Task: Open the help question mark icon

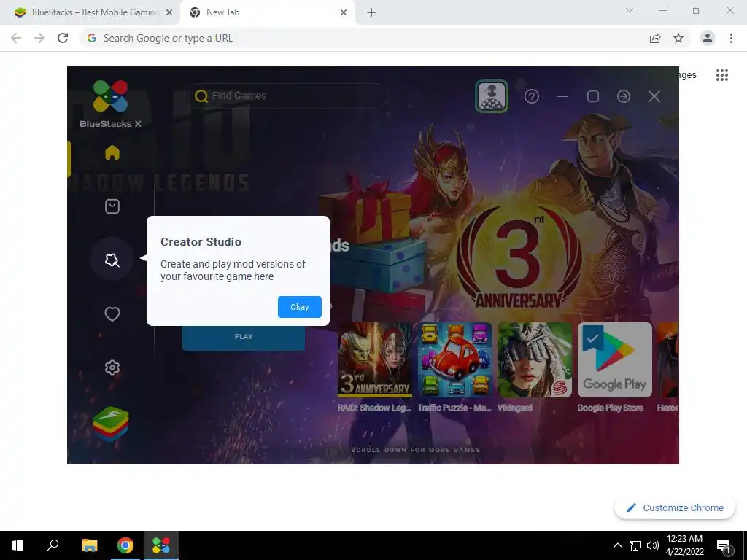Action: [x=532, y=97]
